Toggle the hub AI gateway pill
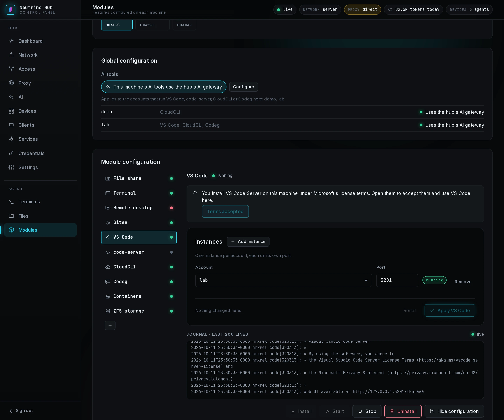504x420 pixels. point(164,87)
